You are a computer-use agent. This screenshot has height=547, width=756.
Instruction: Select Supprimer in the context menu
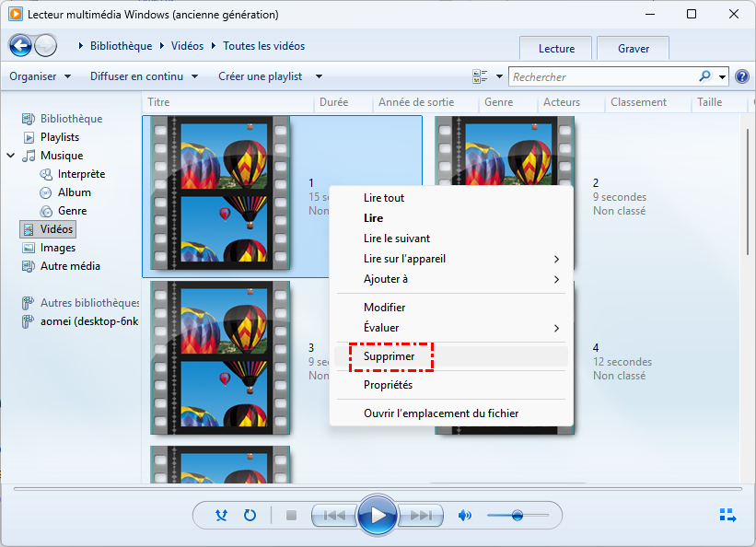(x=390, y=355)
